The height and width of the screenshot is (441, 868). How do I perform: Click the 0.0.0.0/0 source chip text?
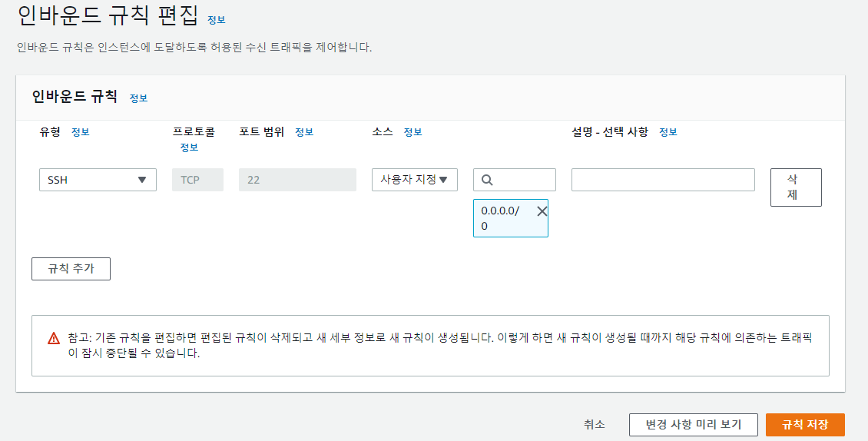(x=500, y=218)
